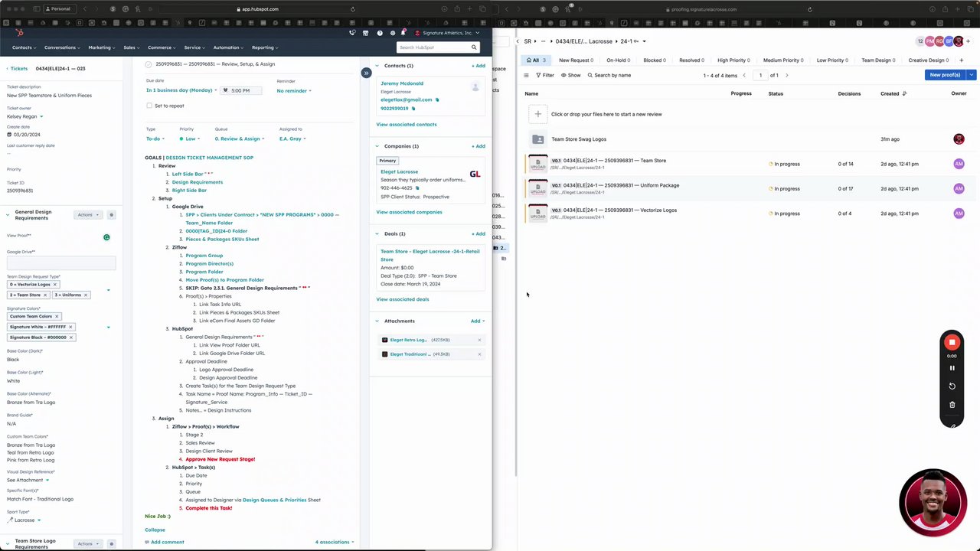Click the HubSpot search magnifier icon
The width and height of the screenshot is (980, 551).
tap(474, 47)
